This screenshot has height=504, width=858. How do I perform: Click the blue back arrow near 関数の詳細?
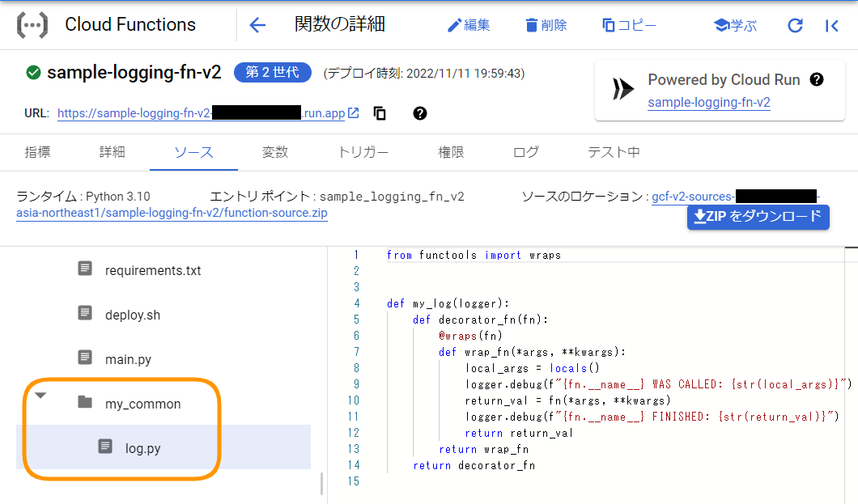[257, 25]
